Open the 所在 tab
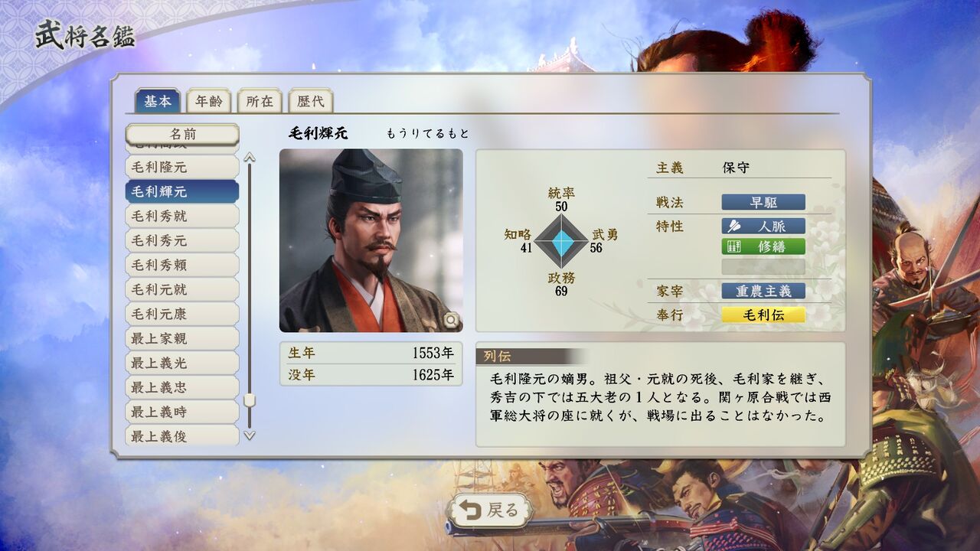The width and height of the screenshot is (980, 551). pyautogui.click(x=260, y=101)
